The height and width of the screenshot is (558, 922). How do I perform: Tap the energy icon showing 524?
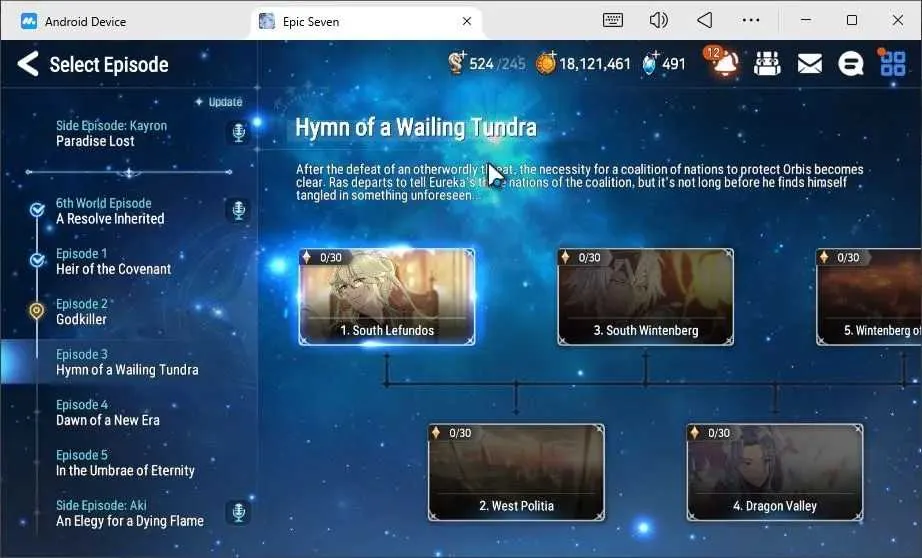click(457, 62)
